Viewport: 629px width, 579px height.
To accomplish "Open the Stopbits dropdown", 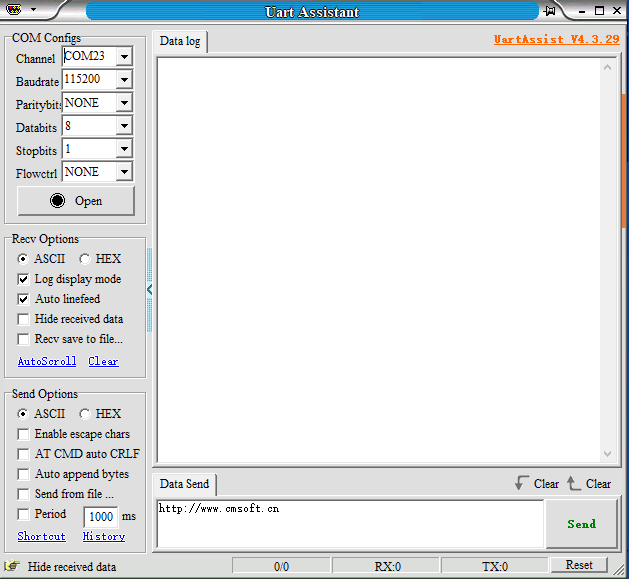I will pos(124,149).
